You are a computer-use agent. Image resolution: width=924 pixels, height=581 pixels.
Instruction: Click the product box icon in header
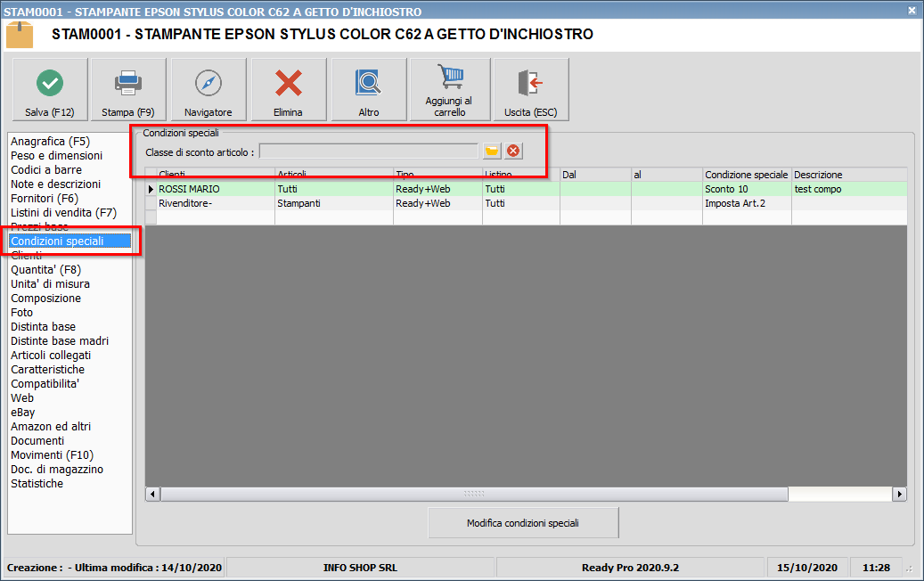tap(20, 35)
